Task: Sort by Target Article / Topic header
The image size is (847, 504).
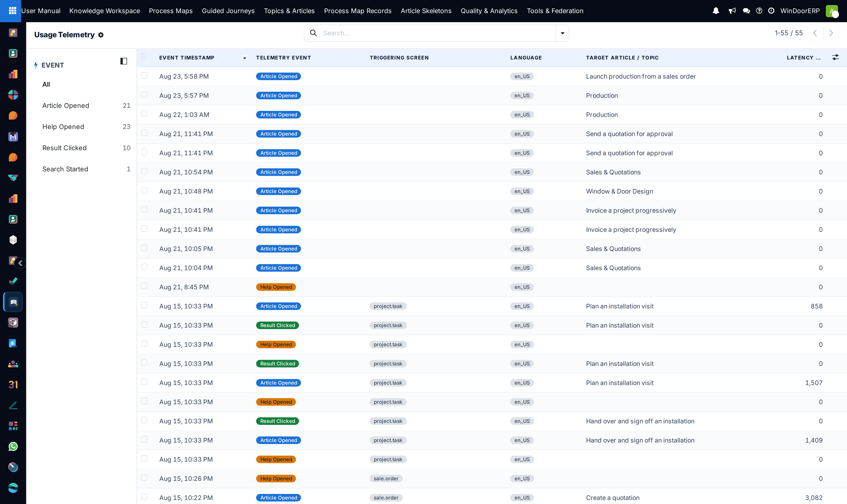Action: click(x=622, y=58)
